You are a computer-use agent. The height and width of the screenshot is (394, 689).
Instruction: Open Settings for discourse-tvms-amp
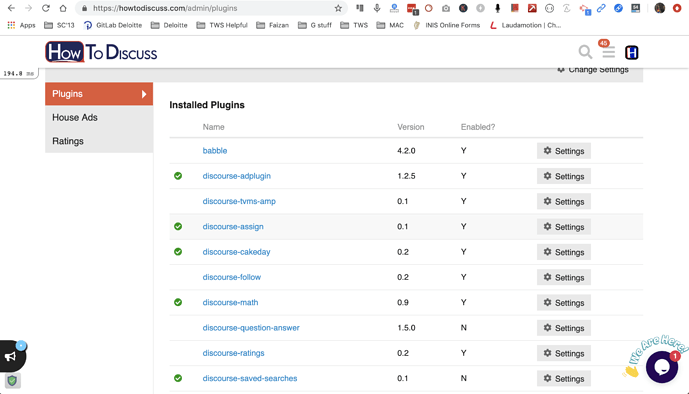(564, 202)
